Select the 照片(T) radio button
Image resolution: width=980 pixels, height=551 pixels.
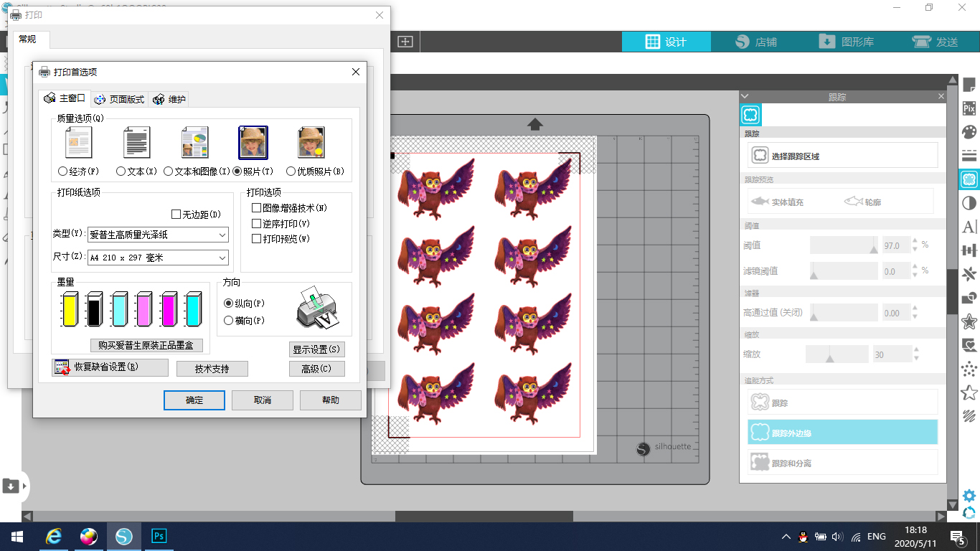[237, 171]
